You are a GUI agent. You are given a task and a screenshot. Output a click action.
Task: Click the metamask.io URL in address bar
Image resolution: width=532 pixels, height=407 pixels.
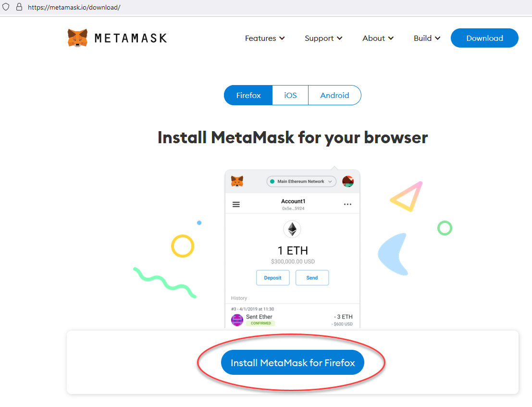(x=74, y=8)
